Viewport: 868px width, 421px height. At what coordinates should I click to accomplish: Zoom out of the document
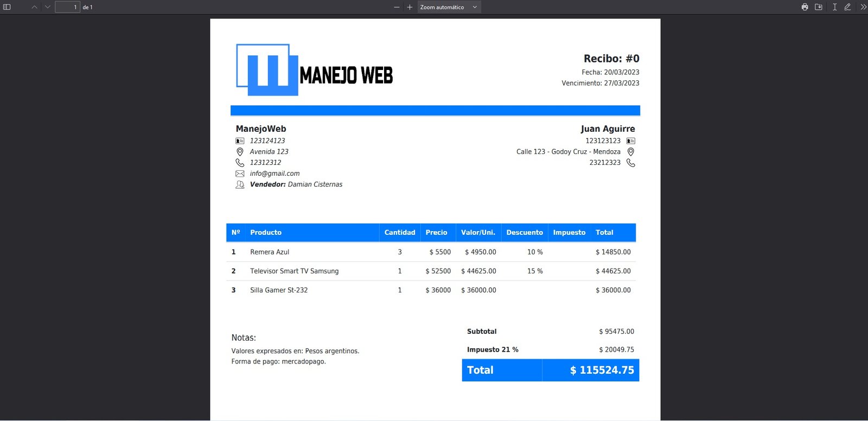(x=397, y=7)
